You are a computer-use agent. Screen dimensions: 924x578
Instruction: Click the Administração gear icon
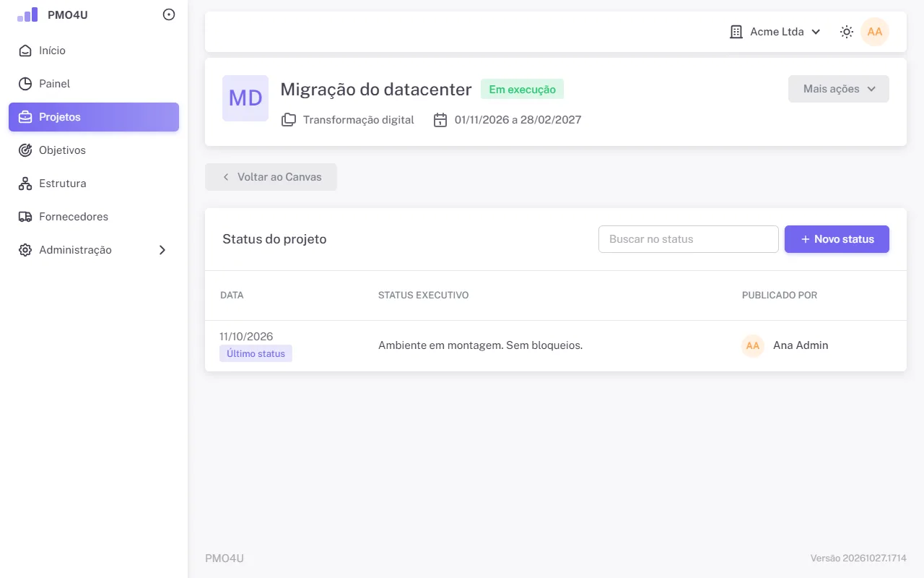[x=25, y=250]
